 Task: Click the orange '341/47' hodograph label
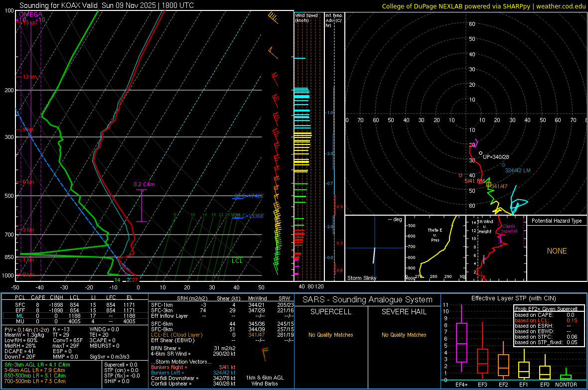[499, 186]
